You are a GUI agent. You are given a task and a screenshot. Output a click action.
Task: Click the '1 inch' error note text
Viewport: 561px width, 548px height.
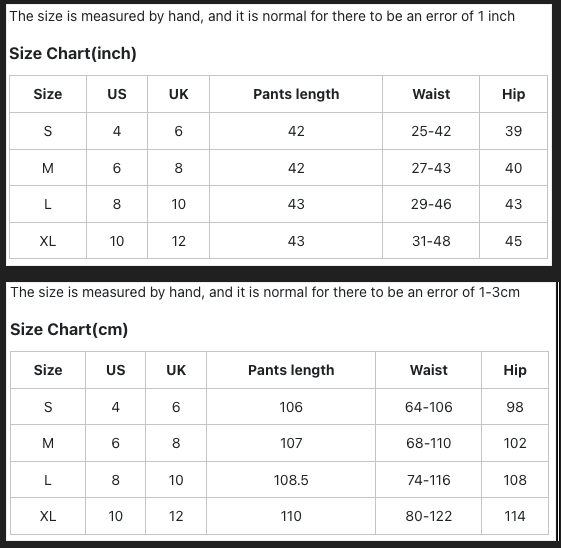(496, 16)
